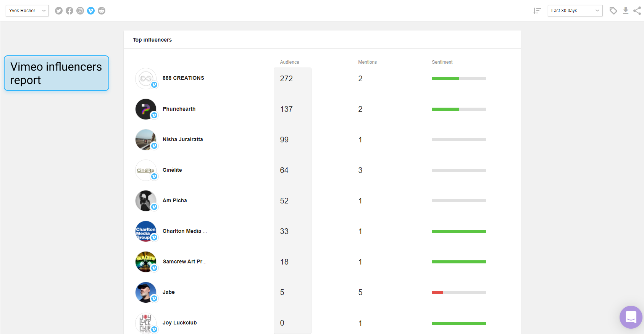Image resolution: width=644 pixels, height=334 pixels.
Task: Open Am Picha profile avatar
Action: (146, 201)
